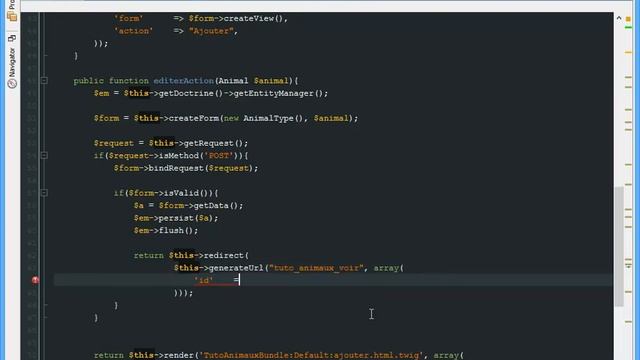Click the 'POST' string literal
Image resolution: width=640 pixels, height=360 pixels.
[x=218, y=156]
